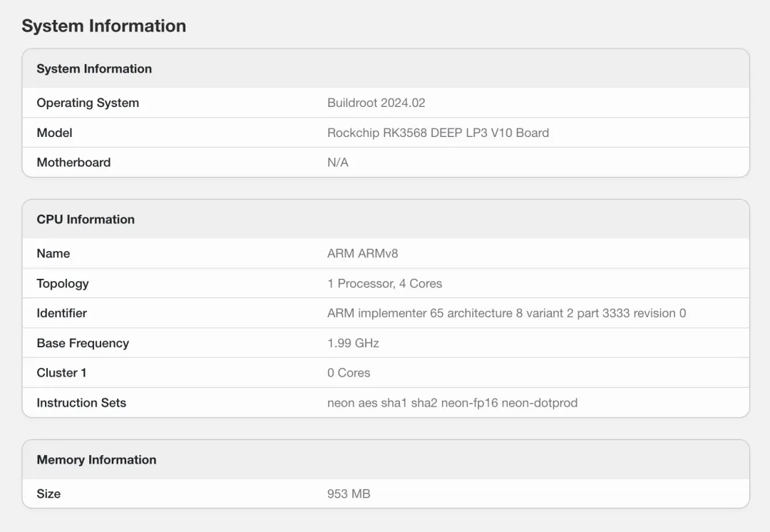Image resolution: width=770 pixels, height=532 pixels.
Task: Select the Motherboard N/A value
Action: 338,162
